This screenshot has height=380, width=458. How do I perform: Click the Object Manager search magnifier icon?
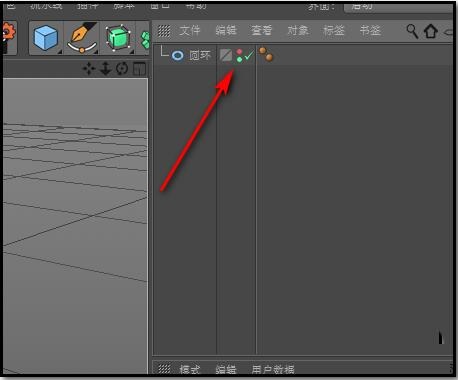[x=412, y=31]
